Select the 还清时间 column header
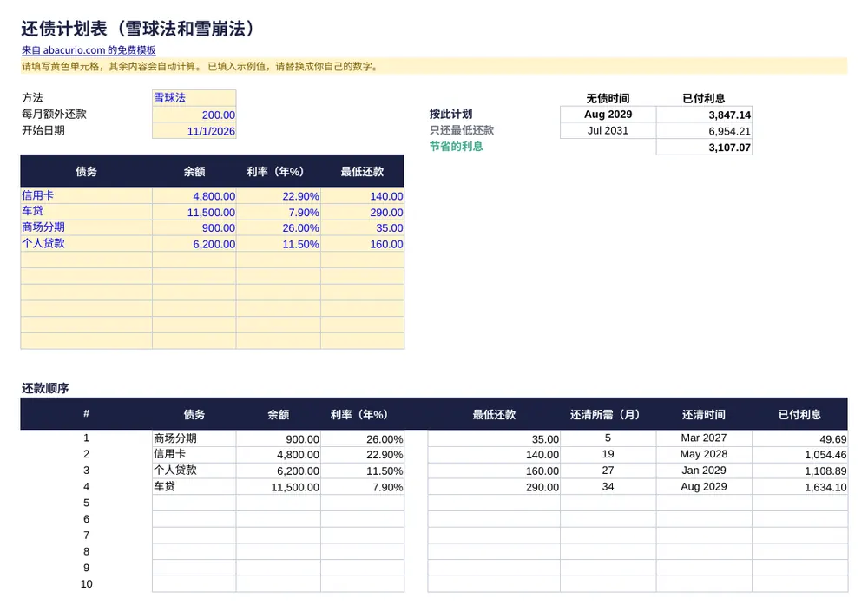This screenshot has height=612, width=868. click(704, 414)
